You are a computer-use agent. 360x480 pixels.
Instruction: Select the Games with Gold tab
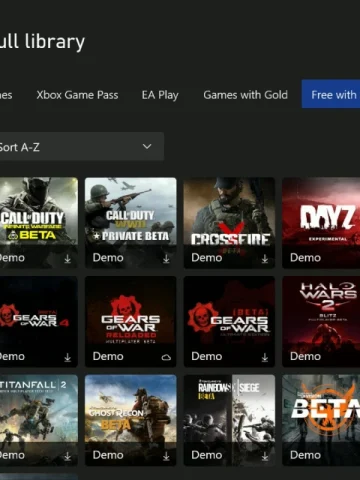246,95
